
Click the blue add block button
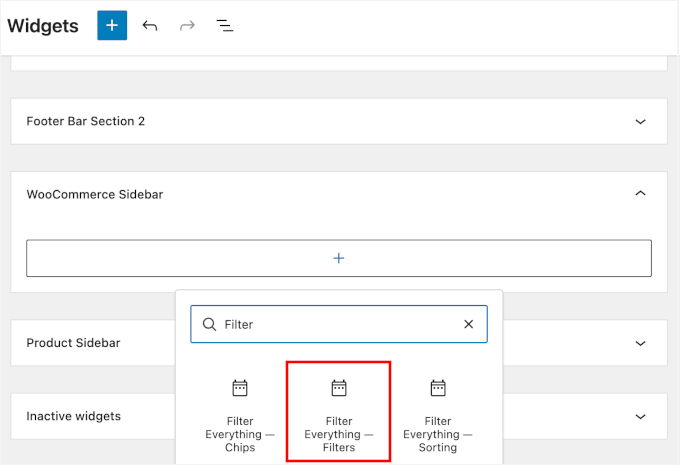click(x=112, y=26)
